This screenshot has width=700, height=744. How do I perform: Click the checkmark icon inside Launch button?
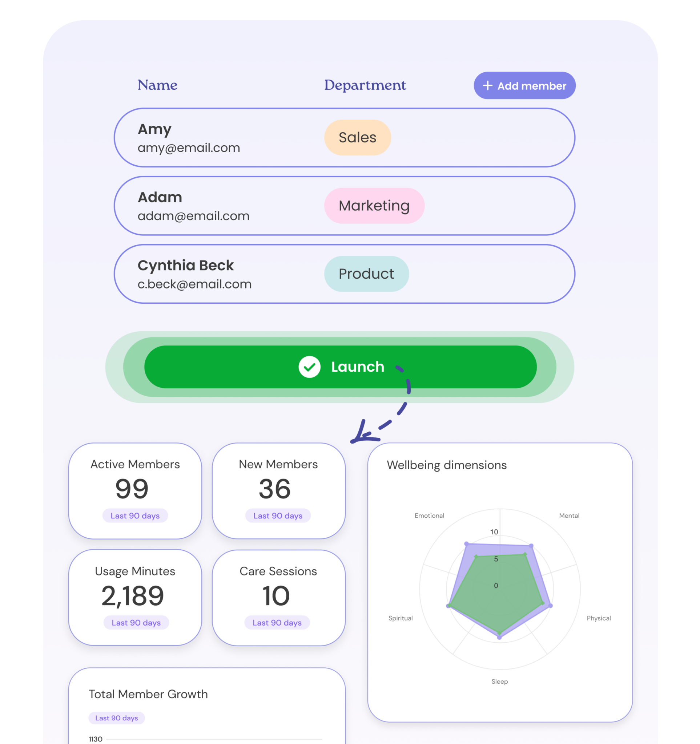coord(309,367)
